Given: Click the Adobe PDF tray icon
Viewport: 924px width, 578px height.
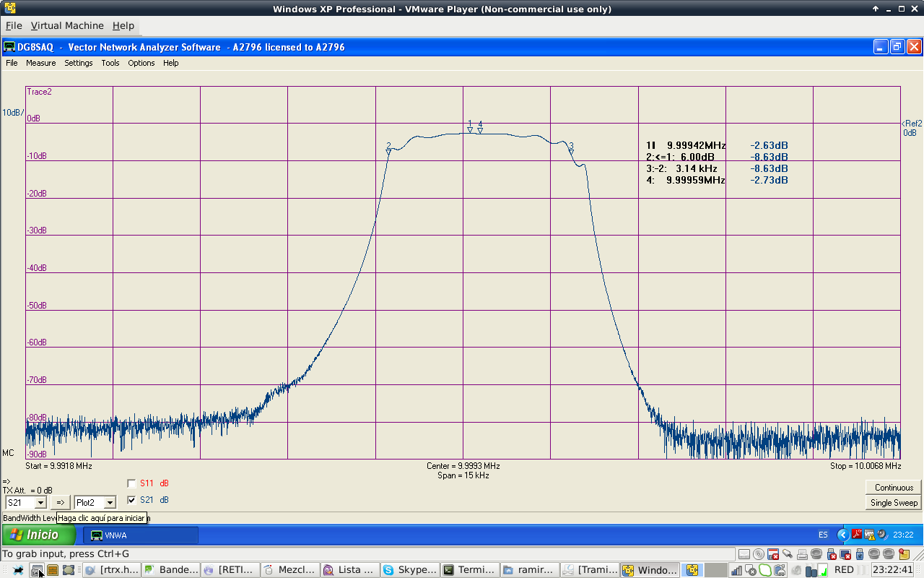Looking at the screenshot, I should [x=857, y=535].
